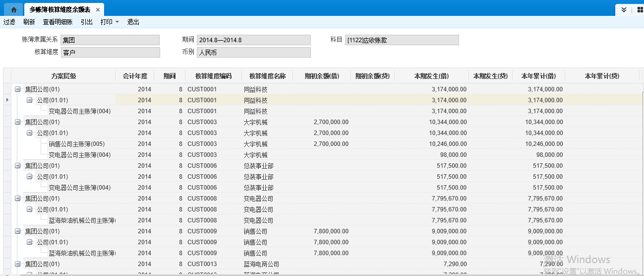Close the 多账簿核算维度余额表 tab
Image resolution: width=644 pixels, height=276 pixels.
(98, 10)
